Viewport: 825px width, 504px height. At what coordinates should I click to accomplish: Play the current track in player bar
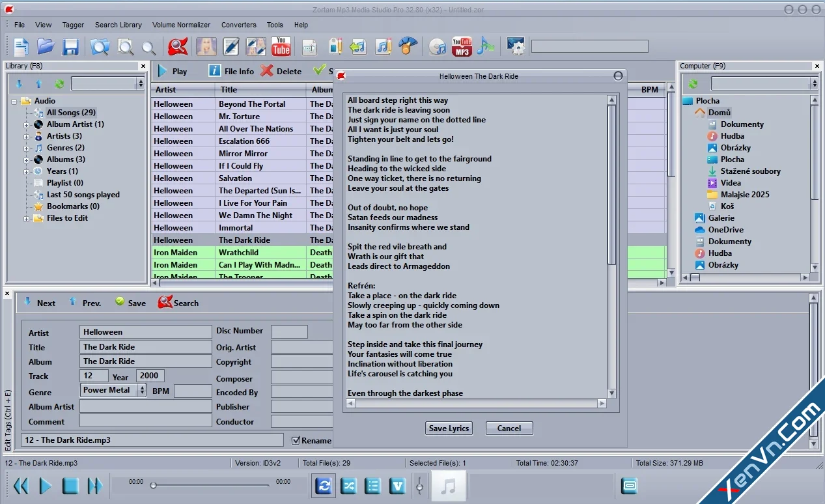[46, 486]
